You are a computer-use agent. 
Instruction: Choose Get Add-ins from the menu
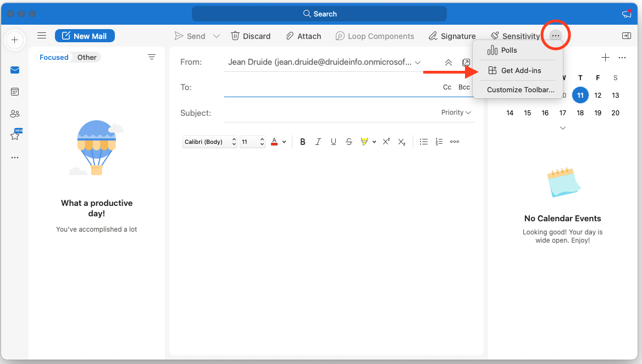pyautogui.click(x=520, y=70)
